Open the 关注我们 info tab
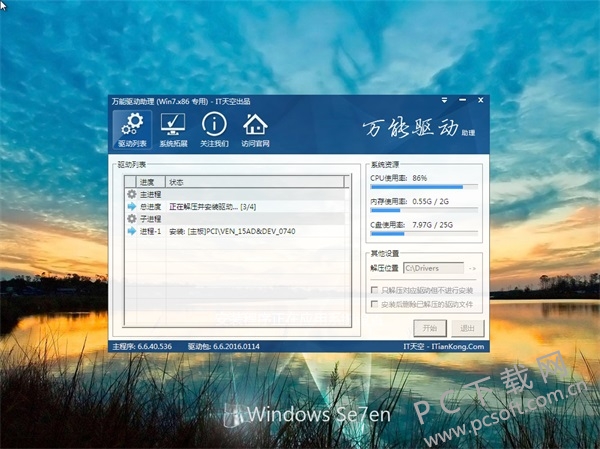 point(214,130)
